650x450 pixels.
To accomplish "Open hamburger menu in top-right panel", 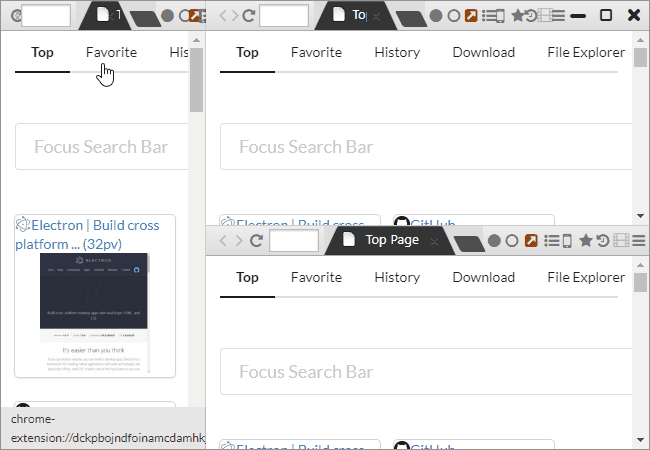I will point(558,16).
